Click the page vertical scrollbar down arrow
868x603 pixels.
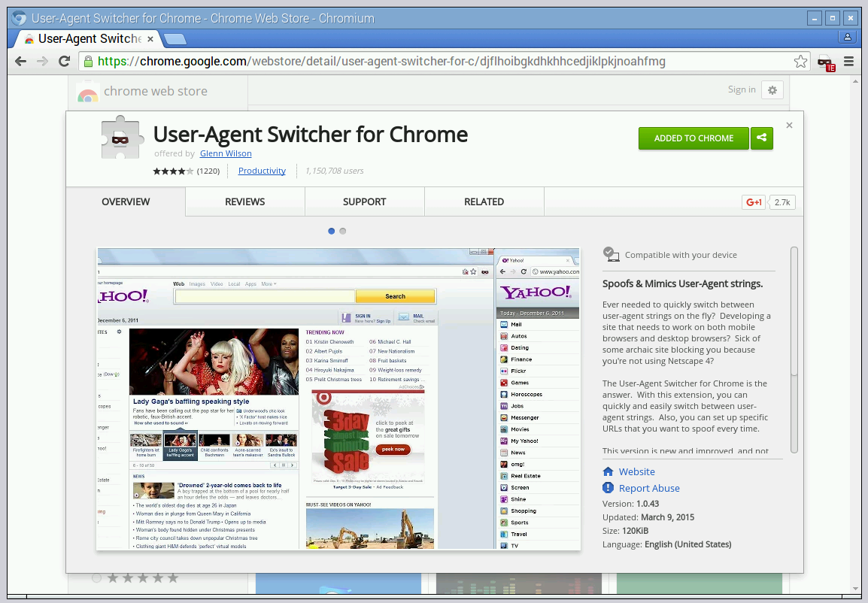tap(856, 588)
